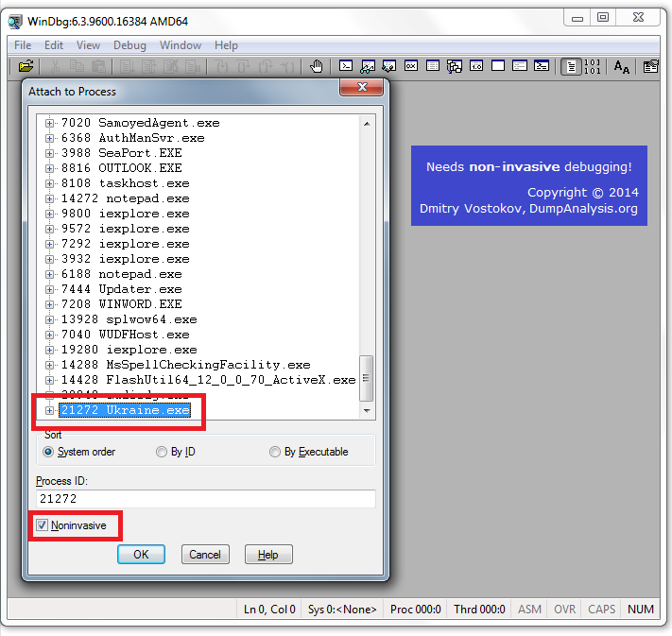
Task: Toggle Source Mode On toolbar icon
Action: click(x=571, y=67)
